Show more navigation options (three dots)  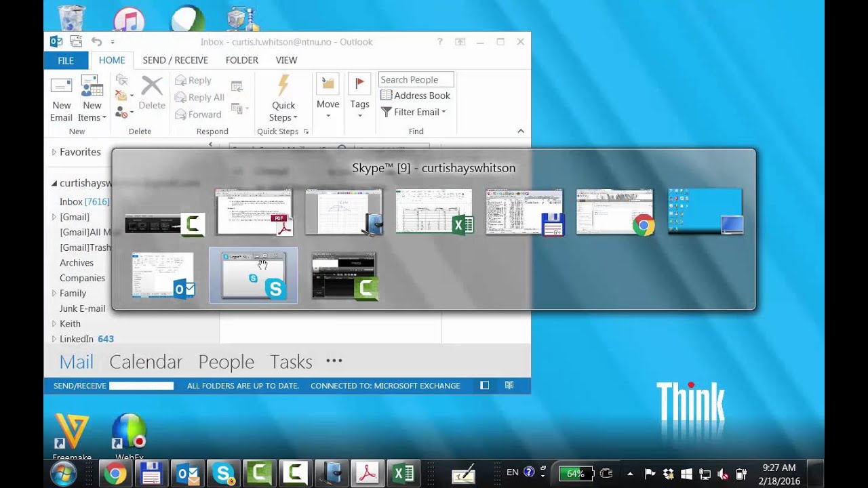coord(334,361)
